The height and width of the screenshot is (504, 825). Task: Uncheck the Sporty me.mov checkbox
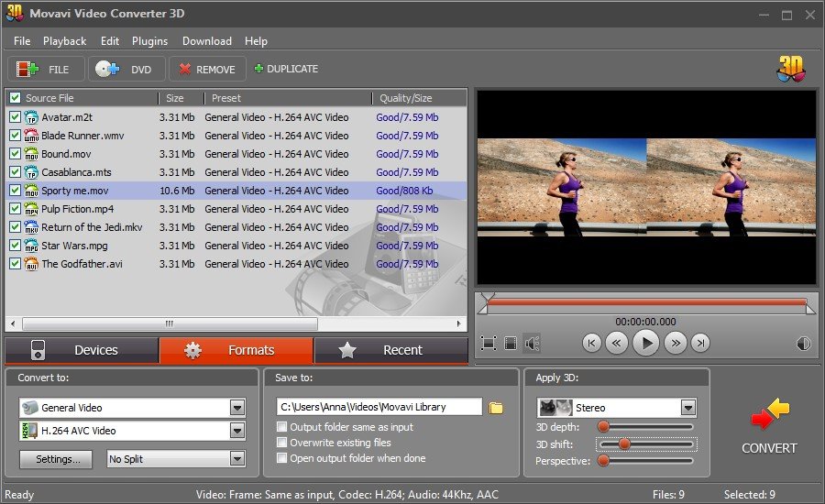(x=16, y=191)
